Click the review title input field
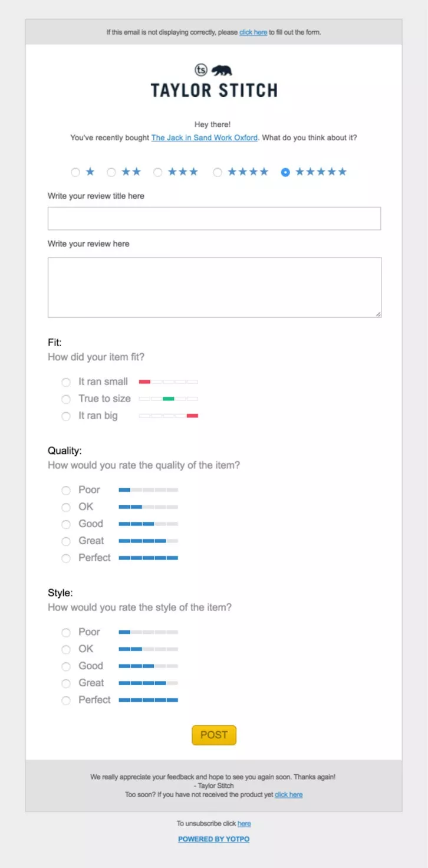Screen dimensions: 428x868 click(214, 218)
